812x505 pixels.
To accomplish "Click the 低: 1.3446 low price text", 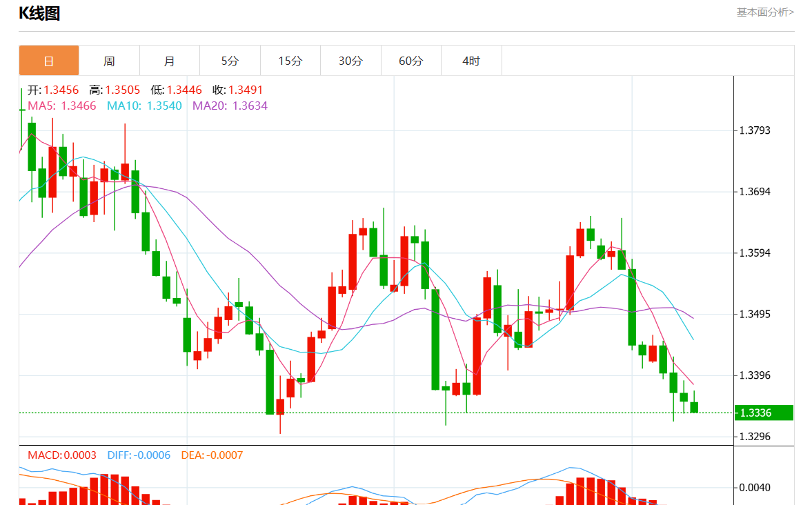I will (x=176, y=90).
